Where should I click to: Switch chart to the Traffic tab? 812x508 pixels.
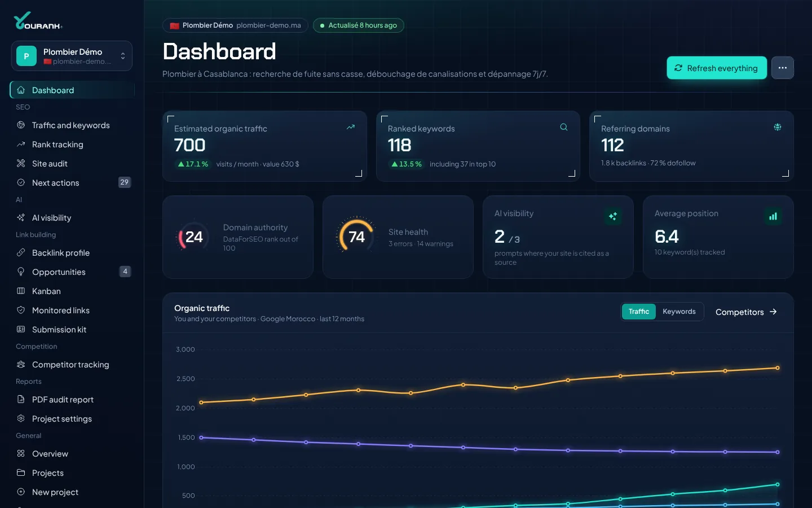click(639, 312)
